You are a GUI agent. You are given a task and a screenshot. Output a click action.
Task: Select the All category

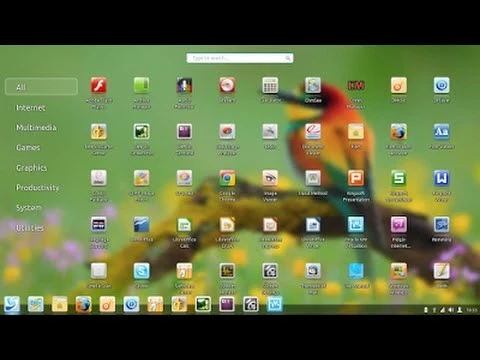41,87
